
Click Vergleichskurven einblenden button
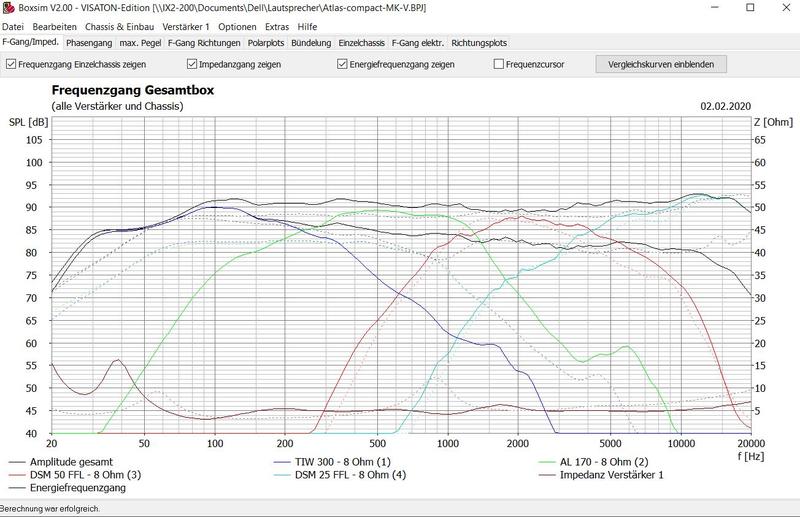pyautogui.click(x=661, y=64)
